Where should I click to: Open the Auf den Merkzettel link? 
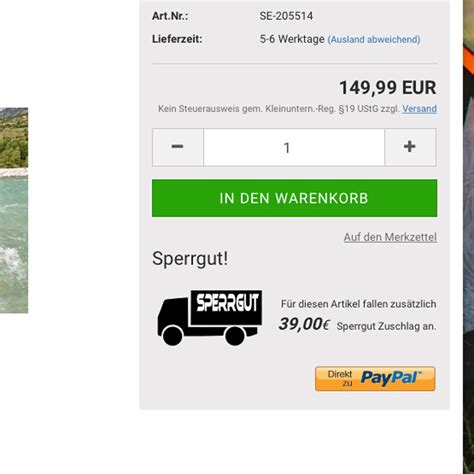(390, 237)
